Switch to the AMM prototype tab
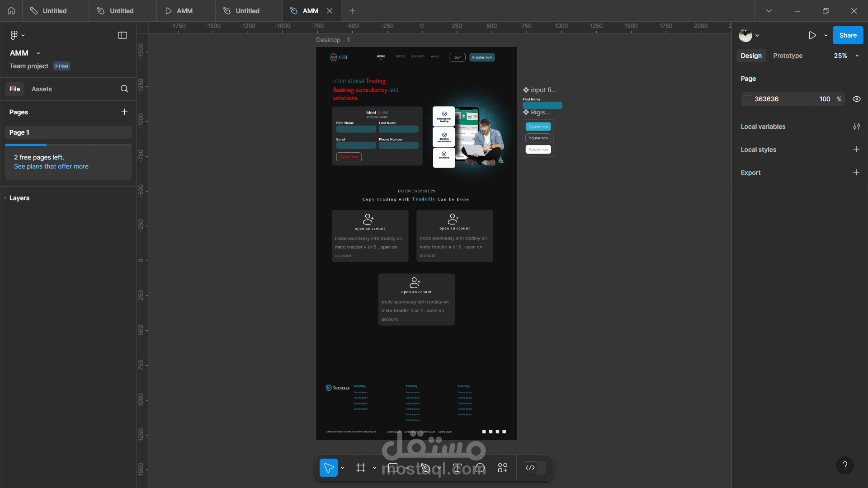Screen dimensions: 868x488 186,11
